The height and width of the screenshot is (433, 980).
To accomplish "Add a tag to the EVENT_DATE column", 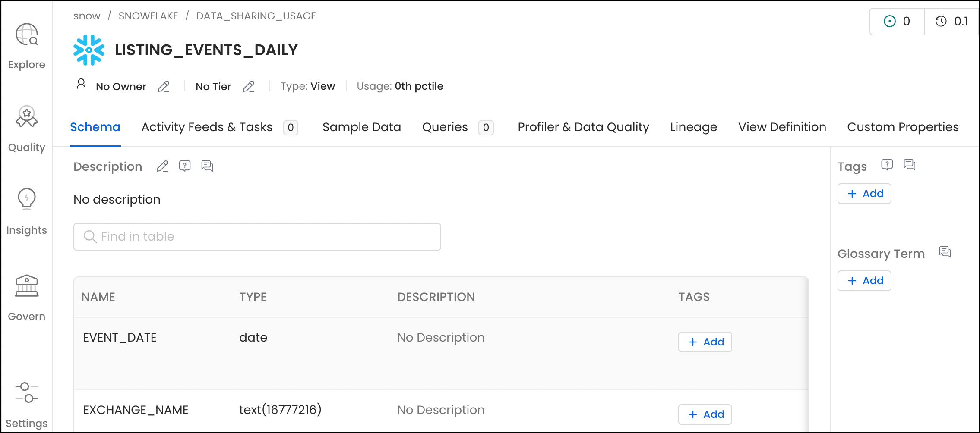I will click(x=705, y=342).
